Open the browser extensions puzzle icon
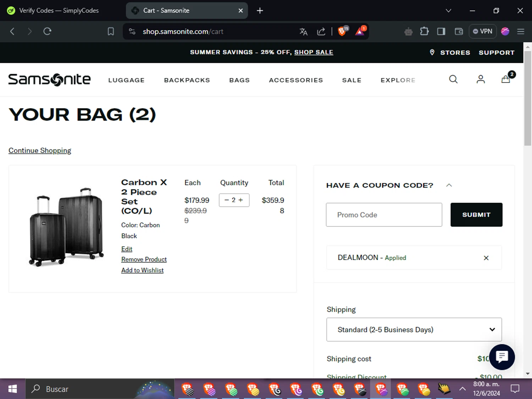Viewport: 532px width, 399px height. click(424, 32)
